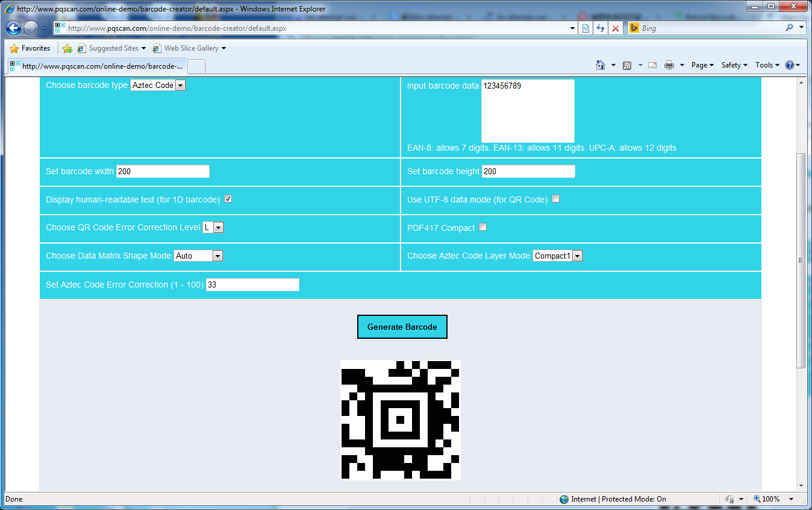812x510 pixels.
Task: Toggle Compatibility View icon in address bar
Action: [x=585, y=28]
